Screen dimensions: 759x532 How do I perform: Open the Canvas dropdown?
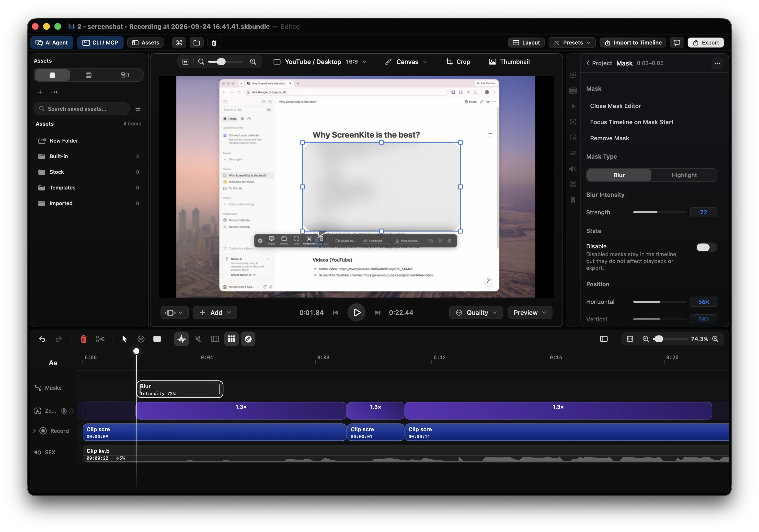(x=406, y=62)
